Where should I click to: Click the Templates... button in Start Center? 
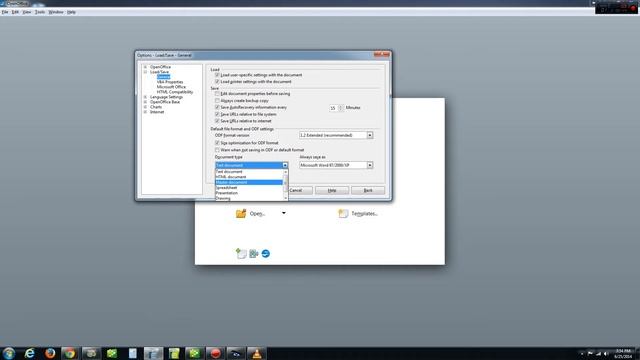(364, 213)
